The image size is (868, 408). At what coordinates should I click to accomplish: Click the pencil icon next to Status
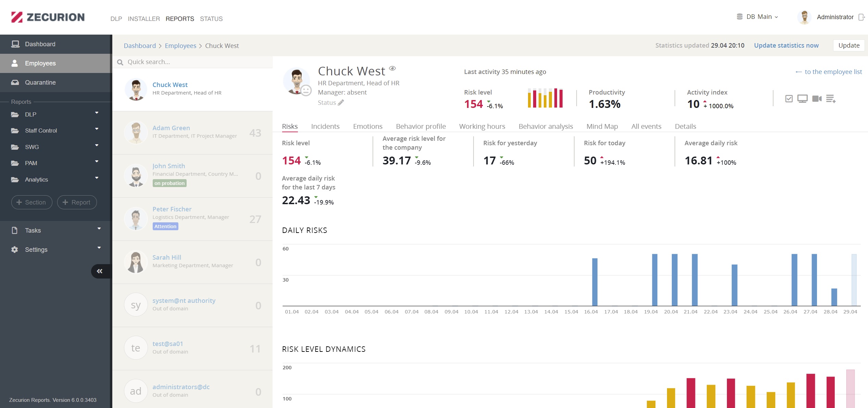(341, 102)
